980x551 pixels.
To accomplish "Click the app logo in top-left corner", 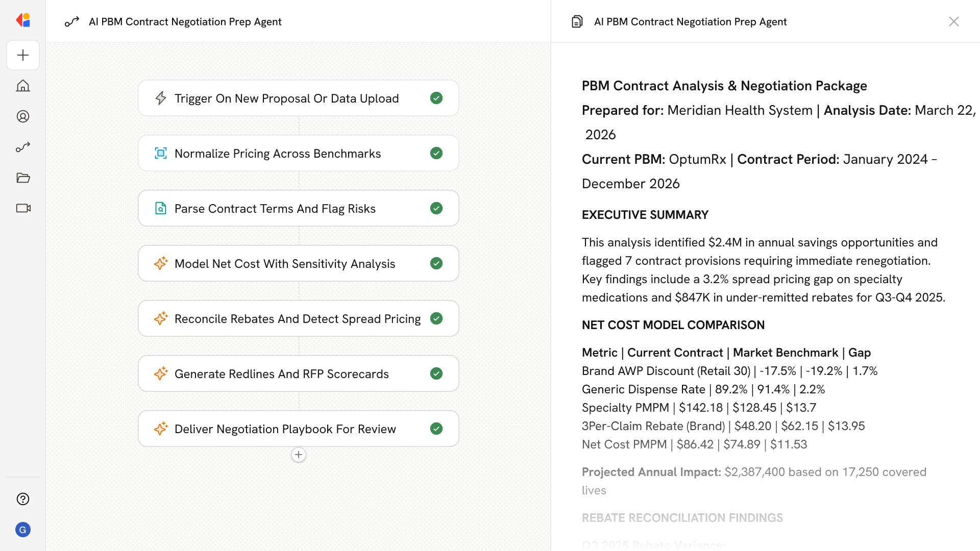I will [23, 20].
